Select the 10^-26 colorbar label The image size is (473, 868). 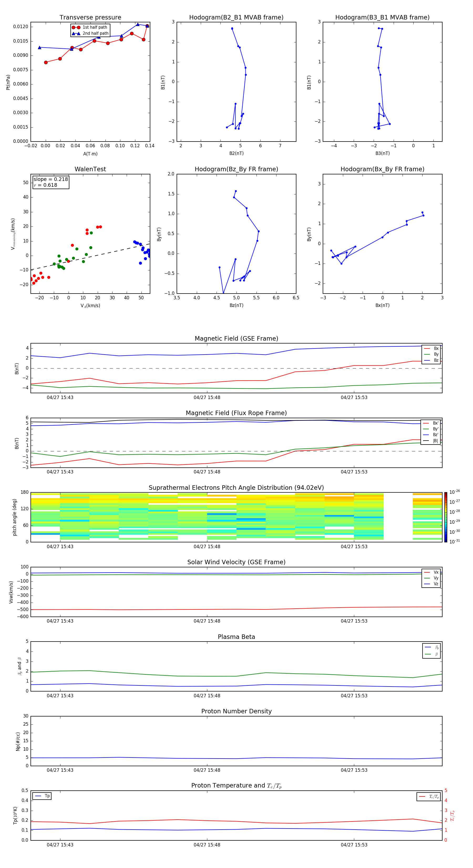(455, 492)
